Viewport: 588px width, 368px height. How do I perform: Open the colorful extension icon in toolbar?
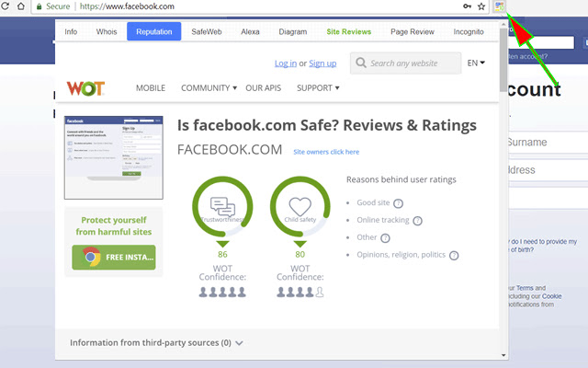point(499,6)
